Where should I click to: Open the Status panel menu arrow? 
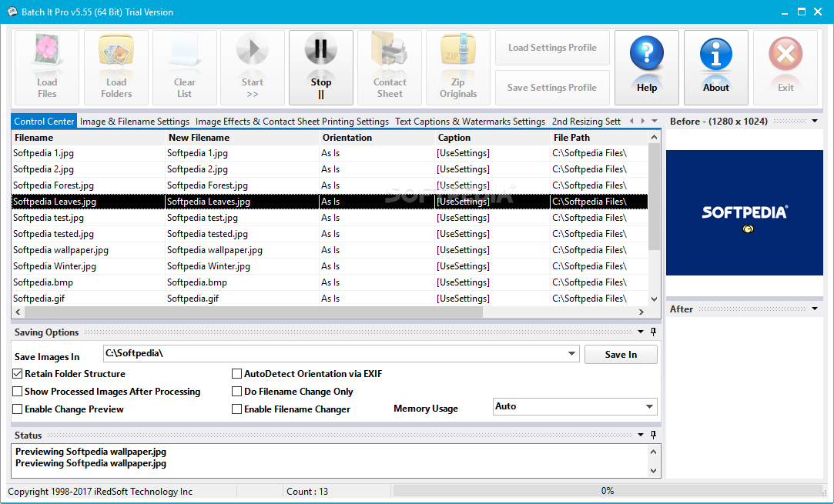(641, 435)
